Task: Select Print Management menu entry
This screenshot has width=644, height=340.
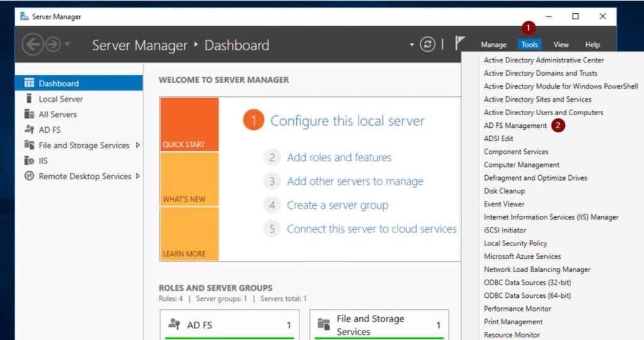Action: click(x=513, y=322)
